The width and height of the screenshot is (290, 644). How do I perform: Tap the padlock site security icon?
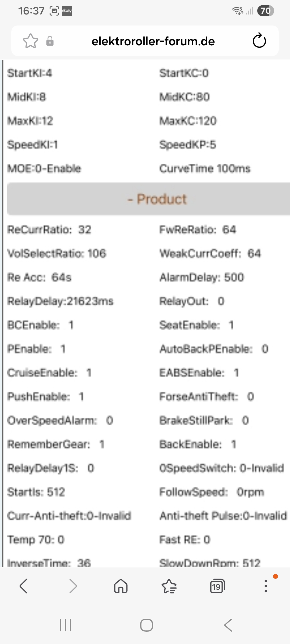pos(50,41)
